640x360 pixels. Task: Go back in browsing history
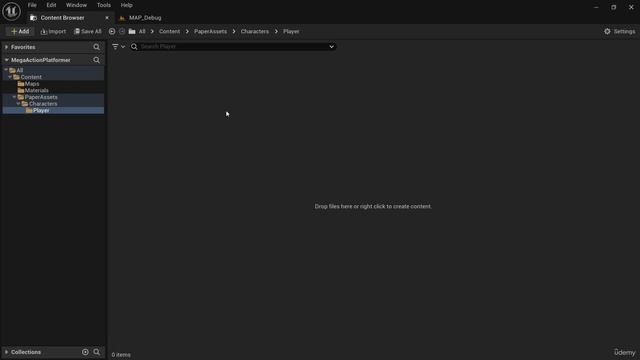pyautogui.click(x=112, y=31)
